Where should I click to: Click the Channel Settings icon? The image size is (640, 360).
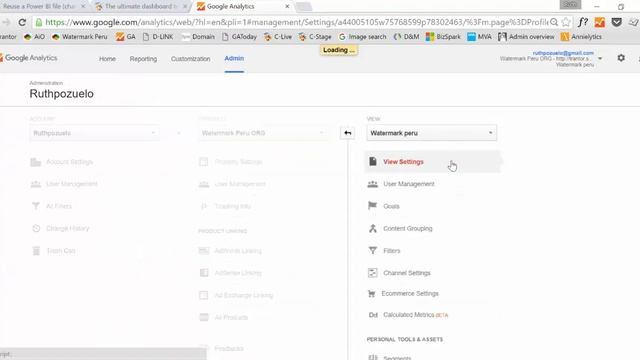coord(373,273)
